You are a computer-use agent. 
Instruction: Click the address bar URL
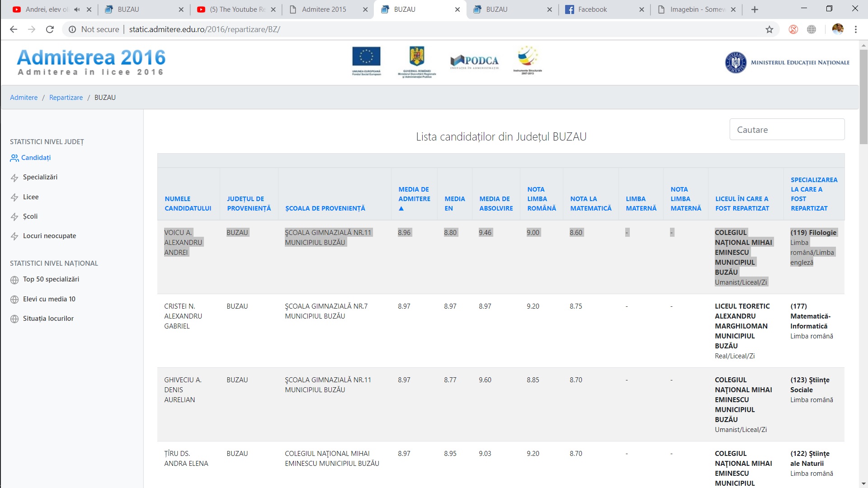pos(204,29)
